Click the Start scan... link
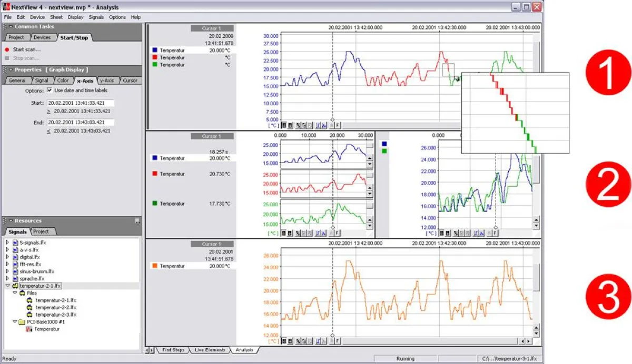The image size is (632, 364). tap(26, 49)
